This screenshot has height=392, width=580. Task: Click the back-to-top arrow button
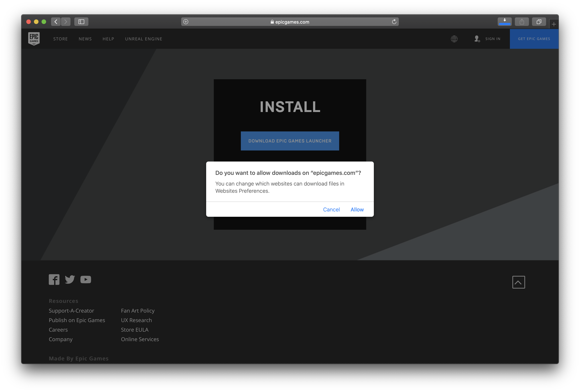click(519, 282)
